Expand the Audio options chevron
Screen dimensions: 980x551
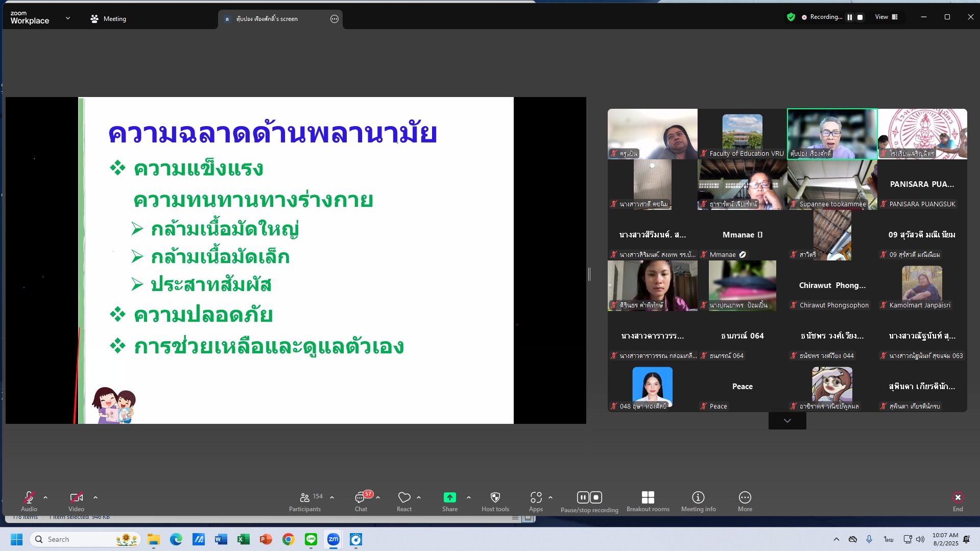[45, 498]
